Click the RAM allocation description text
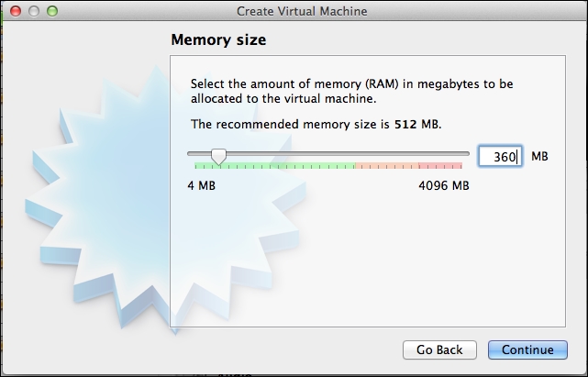Viewport: 588px width, 377px height. tap(351, 91)
